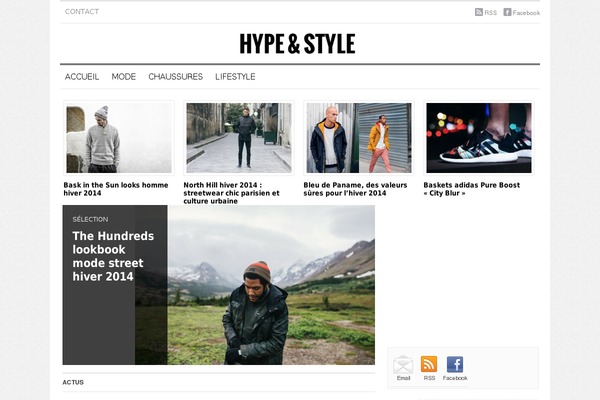Image resolution: width=600 pixels, height=400 pixels.
Task: Open 'North Hill hiver 2014' article title
Action: click(x=232, y=193)
